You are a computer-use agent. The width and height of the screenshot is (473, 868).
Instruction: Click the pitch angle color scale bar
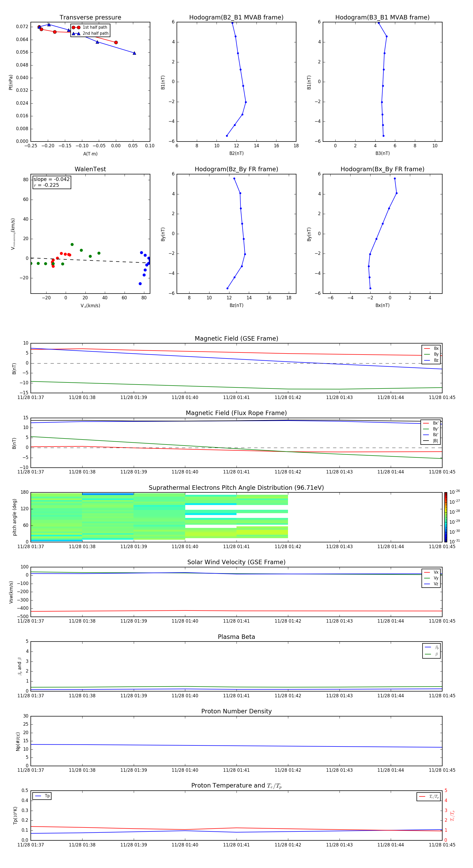click(x=446, y=517)
